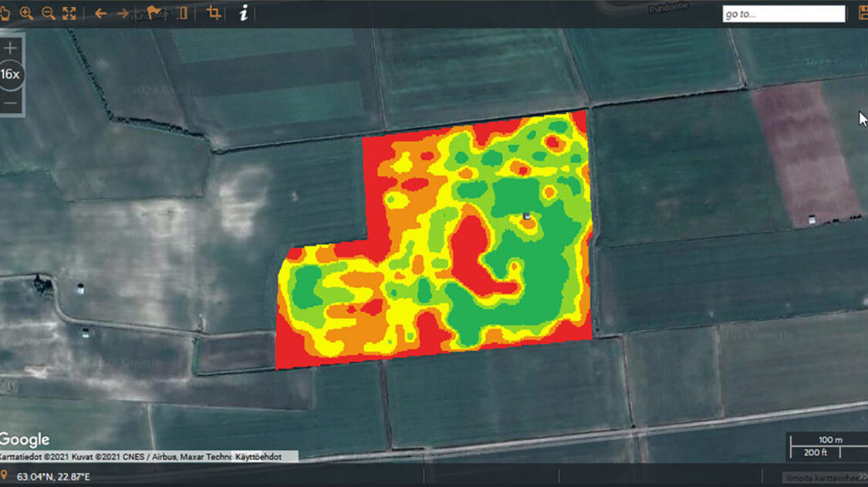This screenshot has width=868, height=487.
Task: Click the 16x zoom level indicator
Action: [x=11, y=75]
